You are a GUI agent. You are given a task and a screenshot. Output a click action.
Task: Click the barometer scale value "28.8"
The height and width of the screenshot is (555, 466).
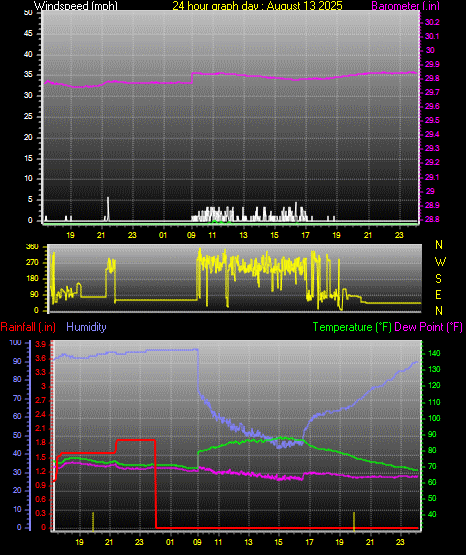pos(432,219)
